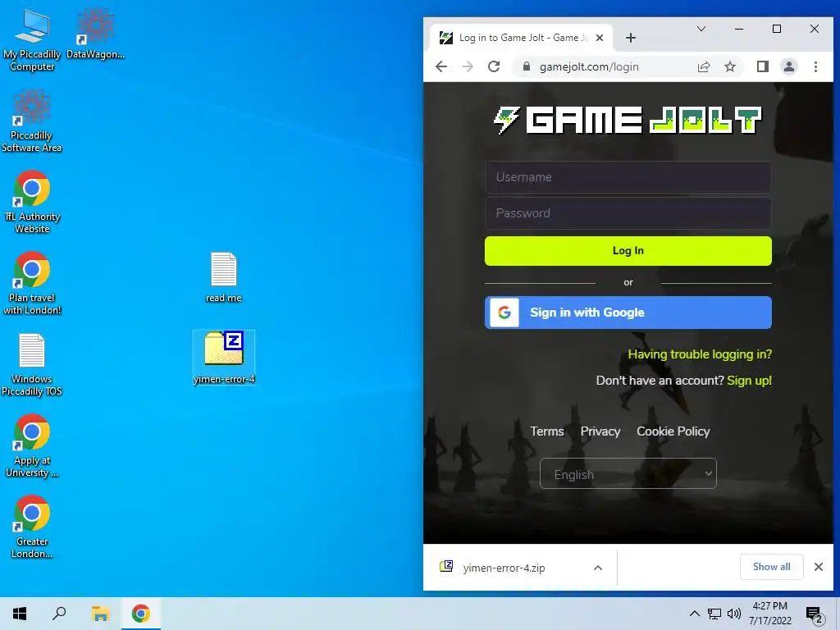
Task: Open network status tray icon
Action: coord(714,614)
